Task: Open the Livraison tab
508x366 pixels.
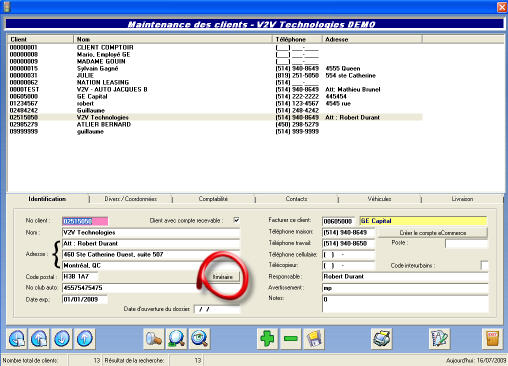Action: coord(462,199)
